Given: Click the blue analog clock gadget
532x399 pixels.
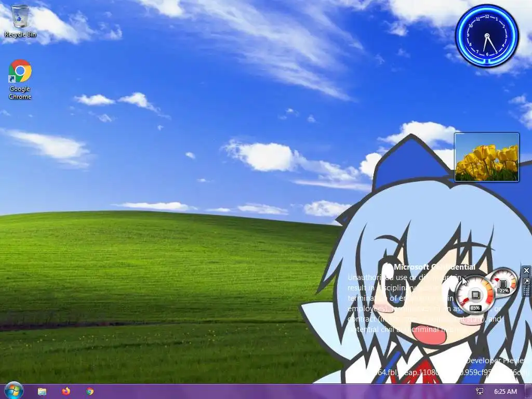Looking at the screenshot, I should (x=487, y=36).
